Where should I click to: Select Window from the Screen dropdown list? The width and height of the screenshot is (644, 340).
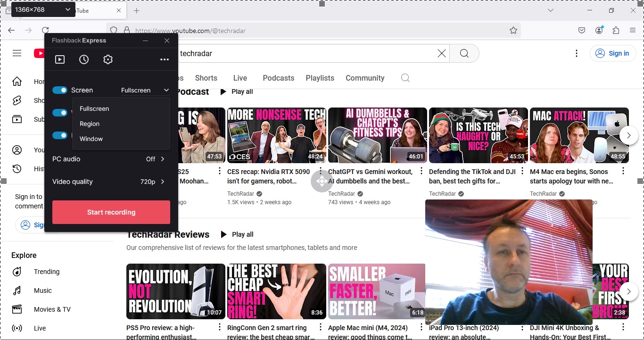121,139
